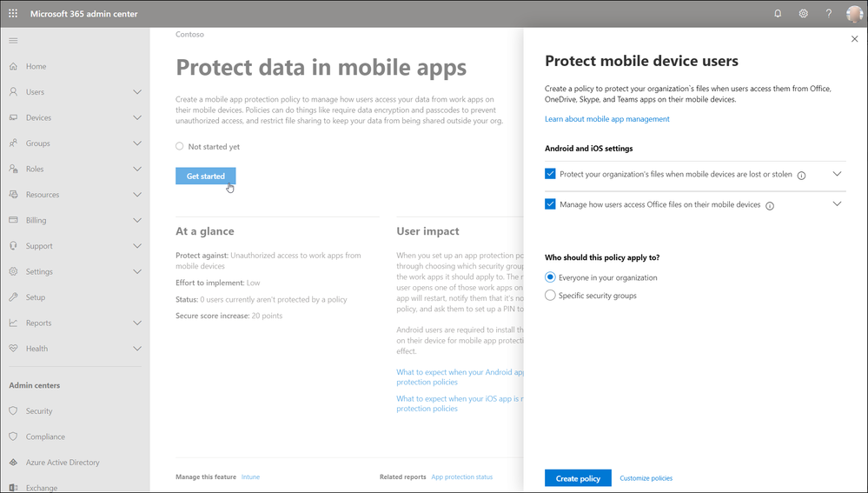The height and width of the screenshot is (493, 868).
Task: Open the user account avatar
Action: (854, 14)
